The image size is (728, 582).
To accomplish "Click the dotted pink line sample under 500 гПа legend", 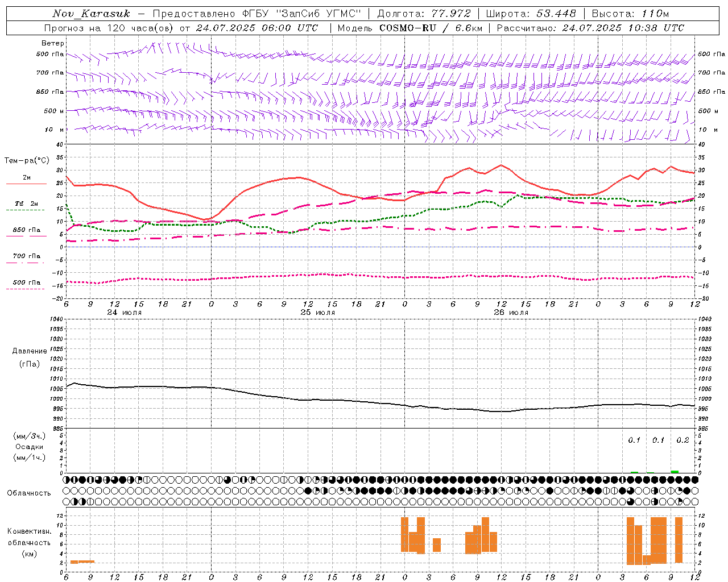I will (x=25, y=289).
